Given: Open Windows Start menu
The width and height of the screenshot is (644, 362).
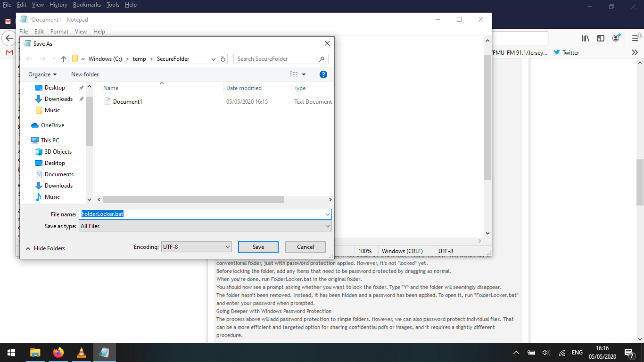Looking at the screenshot, I should pyautogui.click(x=11, y=353).
